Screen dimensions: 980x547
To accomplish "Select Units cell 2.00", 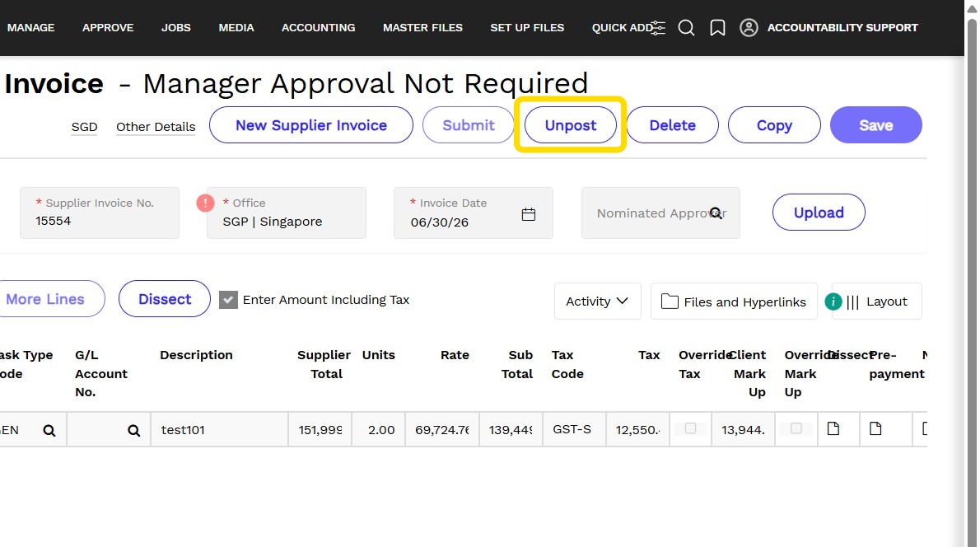I will [x=379, y=429].
